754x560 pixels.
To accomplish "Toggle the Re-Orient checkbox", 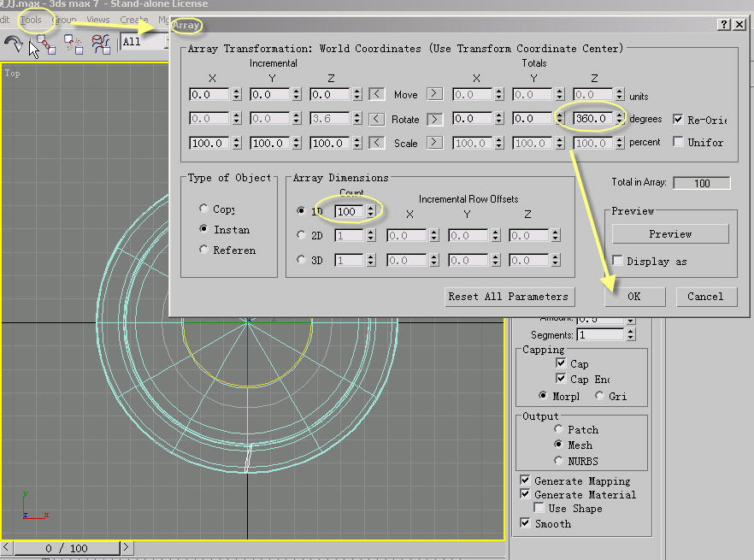I will (x=678, y=119).
